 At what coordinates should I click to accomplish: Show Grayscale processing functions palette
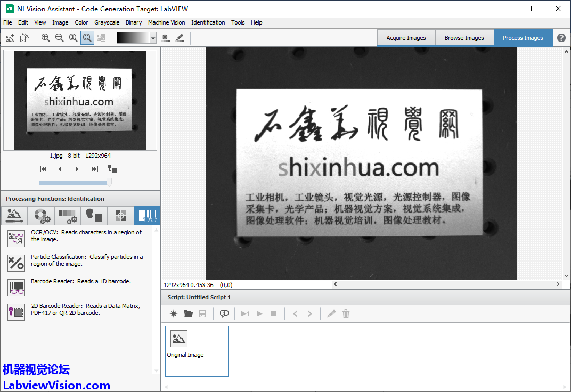67,215
